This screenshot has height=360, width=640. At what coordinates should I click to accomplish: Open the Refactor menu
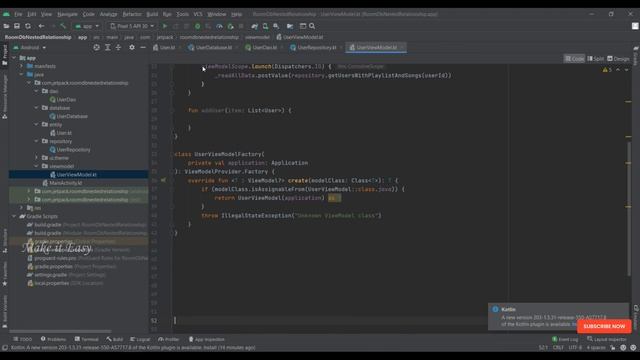pyautogui.click(x=132, y=14)
